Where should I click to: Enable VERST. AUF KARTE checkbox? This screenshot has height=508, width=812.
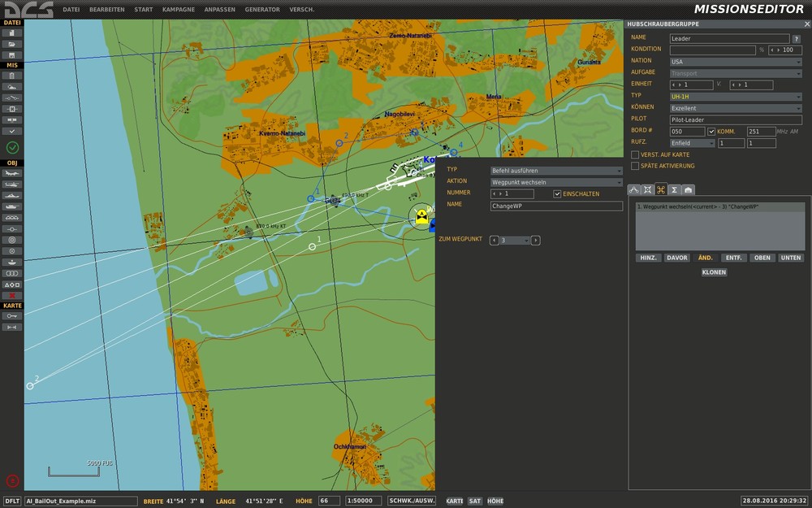point(635,154)
